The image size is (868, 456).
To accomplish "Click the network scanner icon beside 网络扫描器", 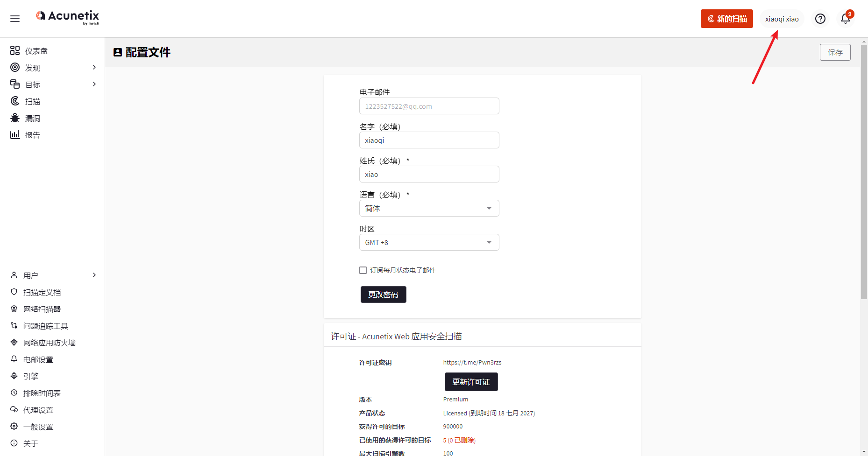I will pyautogui.click(x=14, y=309).
